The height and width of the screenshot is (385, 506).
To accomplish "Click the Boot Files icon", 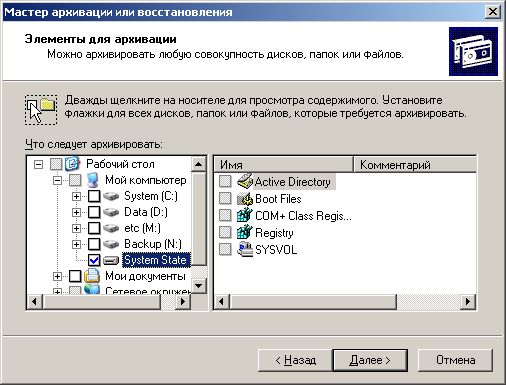I will coord(245,199).
